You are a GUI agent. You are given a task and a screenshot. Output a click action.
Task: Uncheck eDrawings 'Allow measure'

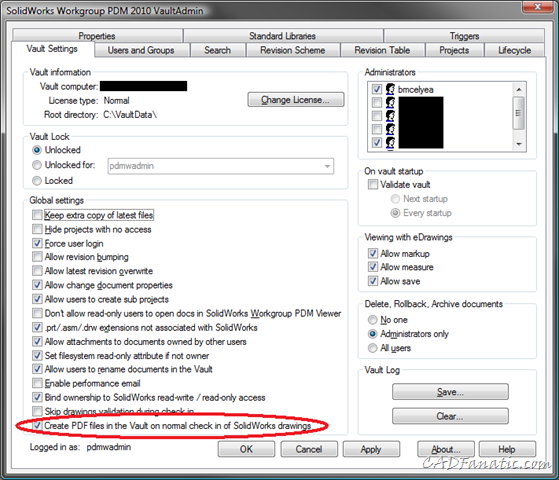373,267
